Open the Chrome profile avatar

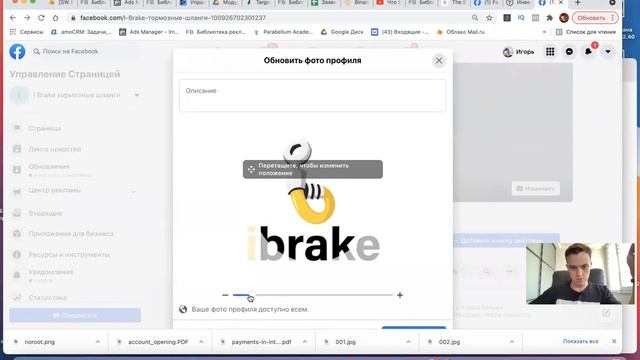564,18
